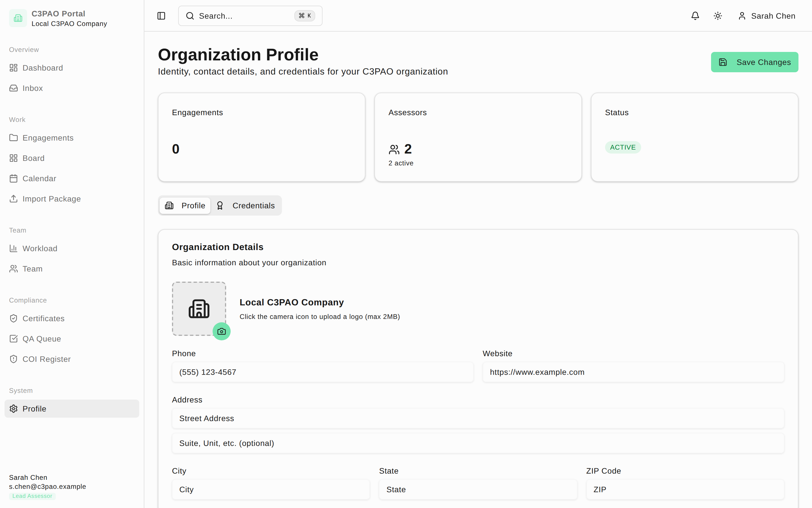Click the Profile tab building icon

(x=169, y=206)
